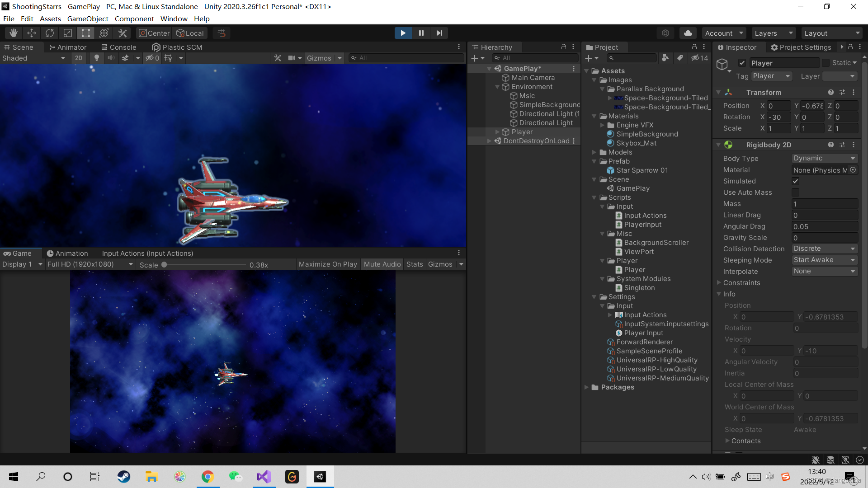Select the Move tool
The width and height of the screenshot is (868, 488).
[32, 33]
